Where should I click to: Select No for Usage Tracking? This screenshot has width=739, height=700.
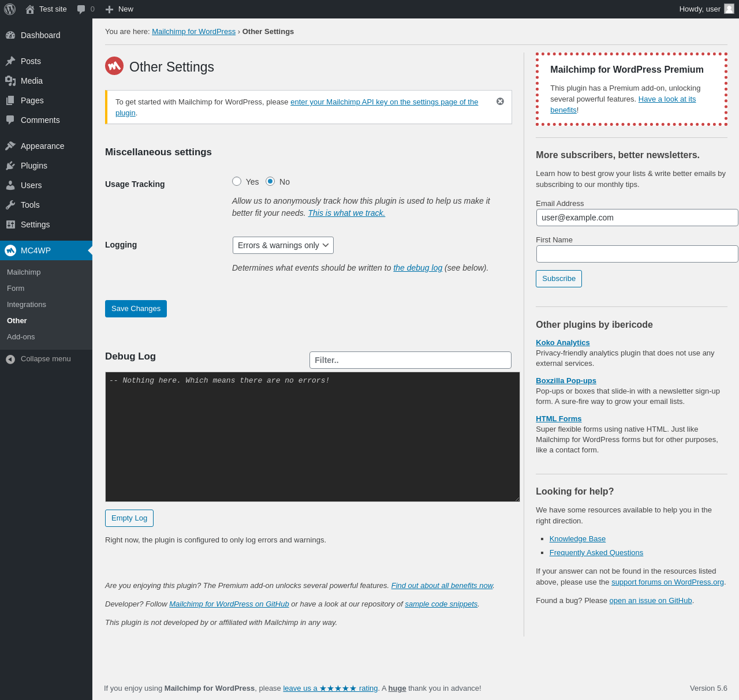pos(270,181)
